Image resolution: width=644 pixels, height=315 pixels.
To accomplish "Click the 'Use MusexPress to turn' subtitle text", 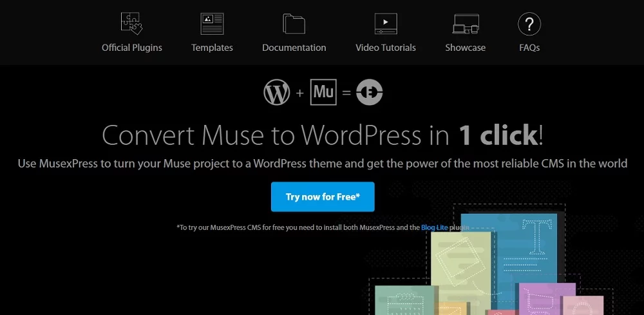I will coord(323,164).
